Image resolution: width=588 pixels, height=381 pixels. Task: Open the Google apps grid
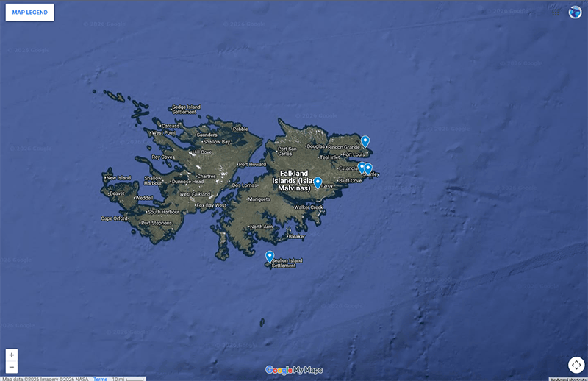(x=556, y=12)
